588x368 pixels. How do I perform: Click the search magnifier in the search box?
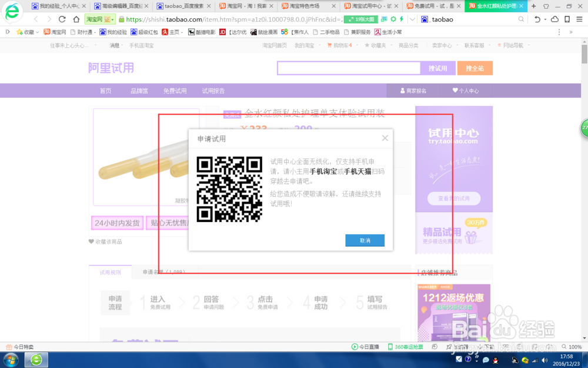pyautogui.click(x=521, y=19)
